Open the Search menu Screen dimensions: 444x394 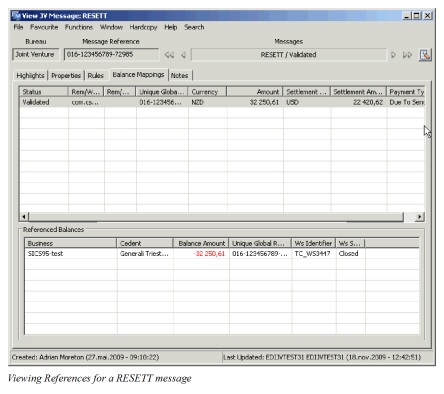pos(194,27)
